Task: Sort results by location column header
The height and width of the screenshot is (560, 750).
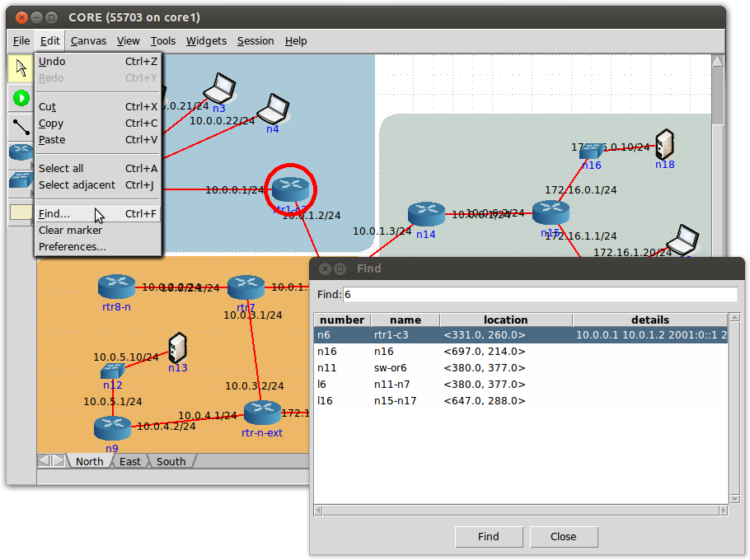Action: pyautogui.click(x=505, y=320)
